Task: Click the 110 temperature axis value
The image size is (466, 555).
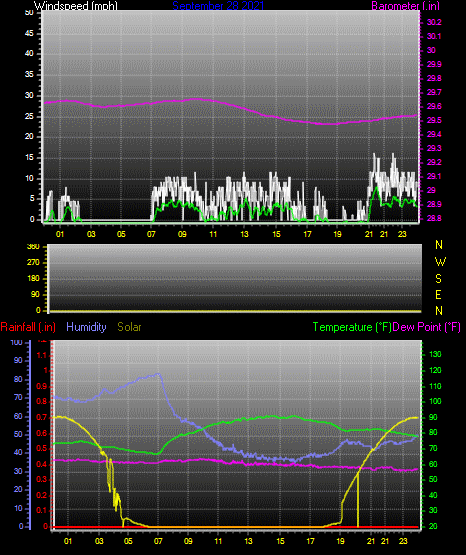Action: pyautogui.click(x=435, y=386)
